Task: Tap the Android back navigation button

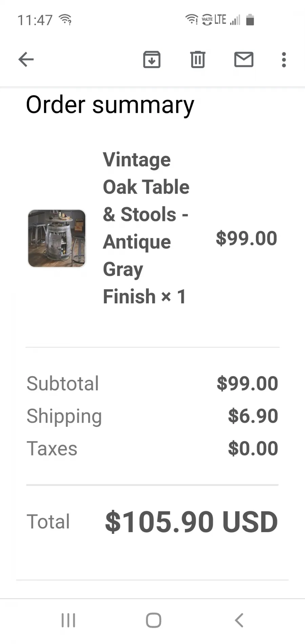Action: 239,621
